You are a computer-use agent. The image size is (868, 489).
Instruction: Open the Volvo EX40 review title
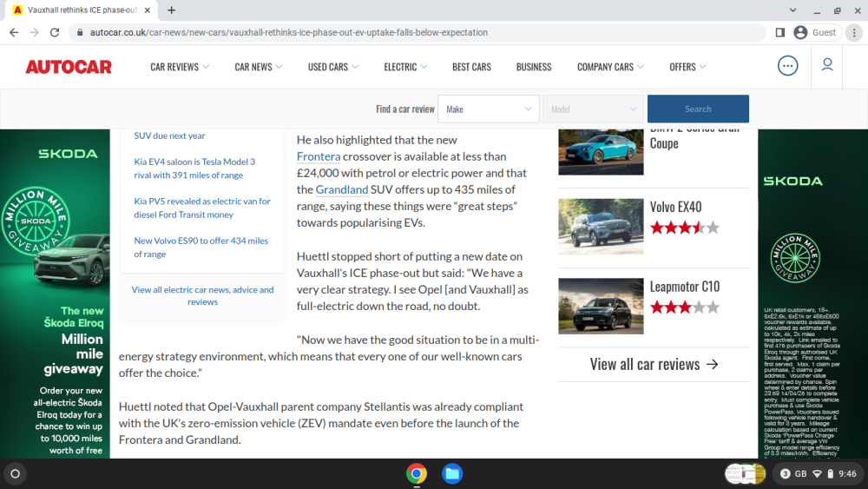(675, 207)
